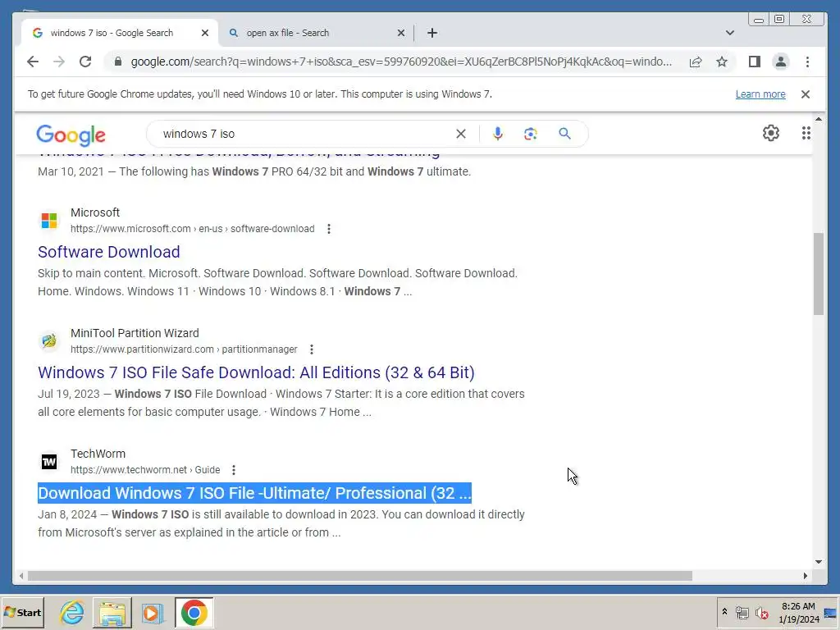
Task: Open the Chrome profile avatar menu
Action: [x=781, y=62]
